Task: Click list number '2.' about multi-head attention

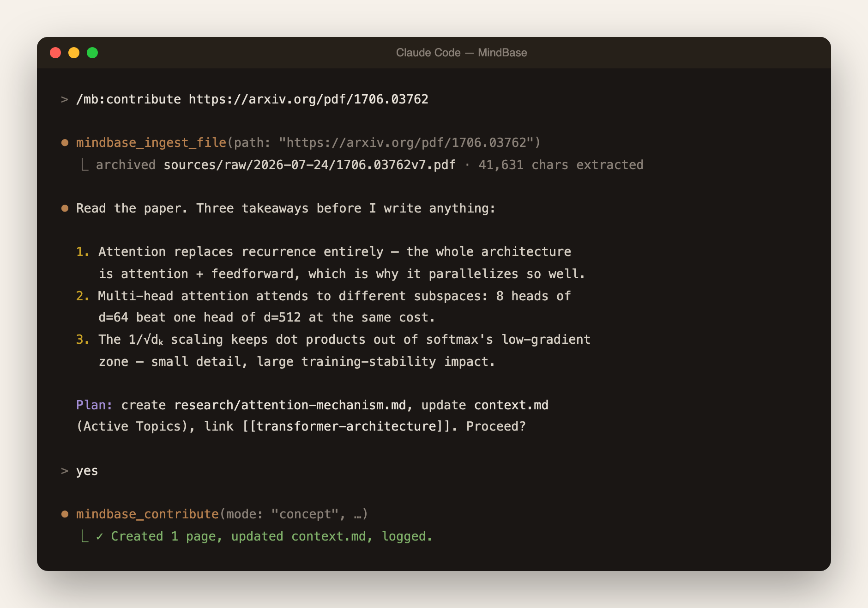Action: tap(83, 296)
